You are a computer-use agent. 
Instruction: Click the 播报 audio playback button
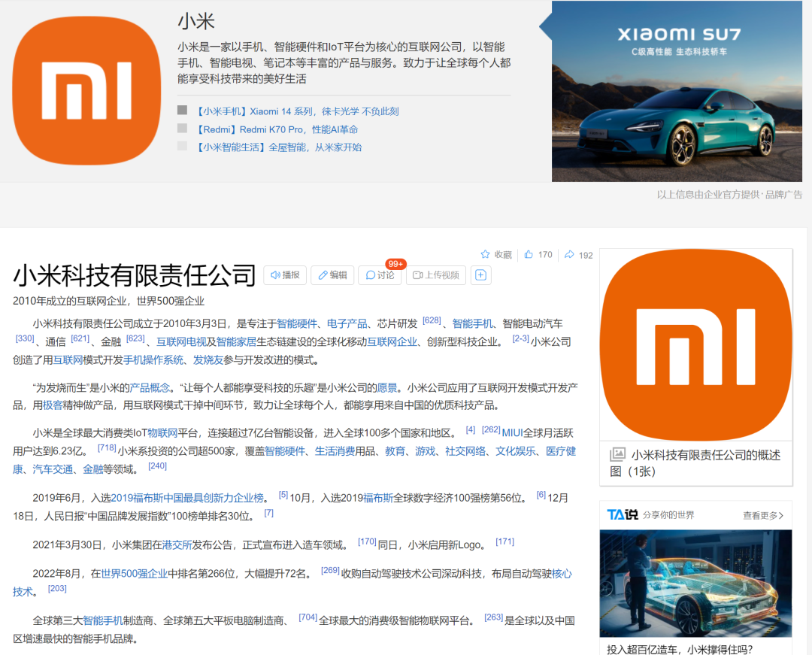pyautogui.click(x=286, y=275)
